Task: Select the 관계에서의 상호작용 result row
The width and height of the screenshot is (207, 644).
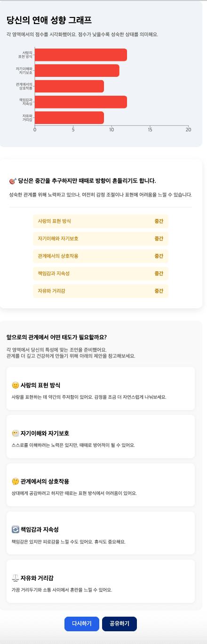Action: click(x=101, y=256)
